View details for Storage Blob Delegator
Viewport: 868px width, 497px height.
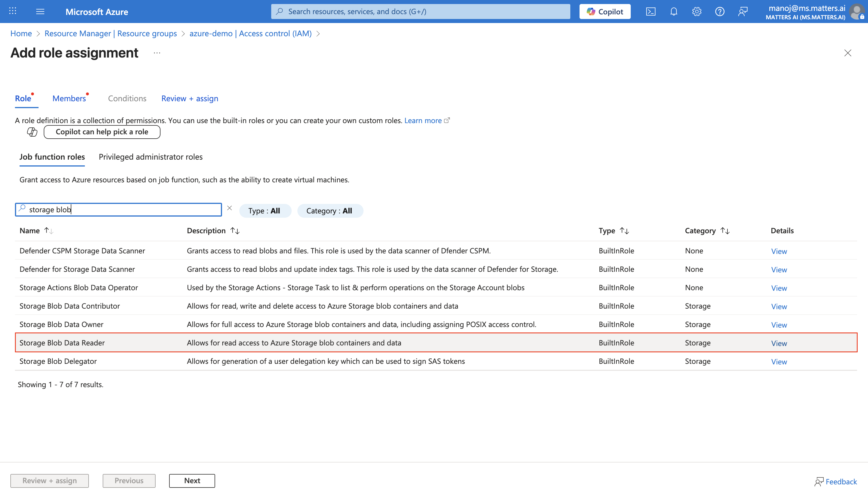779,362
